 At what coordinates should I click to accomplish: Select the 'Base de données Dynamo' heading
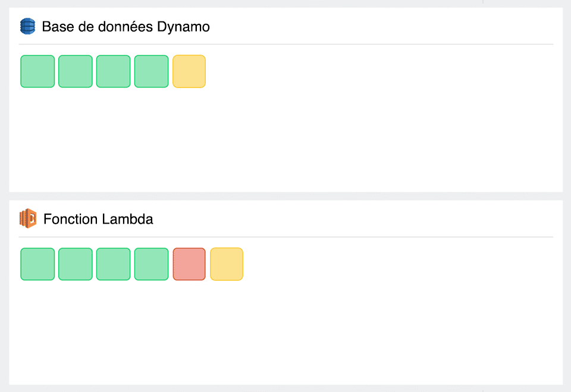click(x=126, y=26)
